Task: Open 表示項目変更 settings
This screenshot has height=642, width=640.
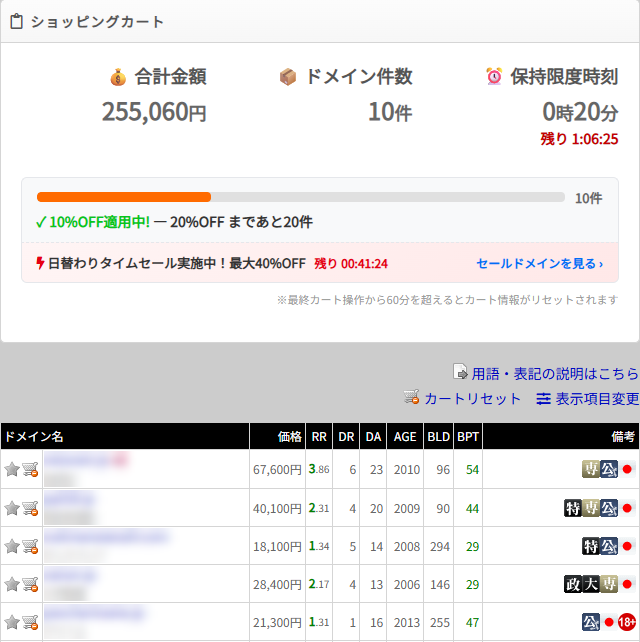Action: [x=588, y=398]
